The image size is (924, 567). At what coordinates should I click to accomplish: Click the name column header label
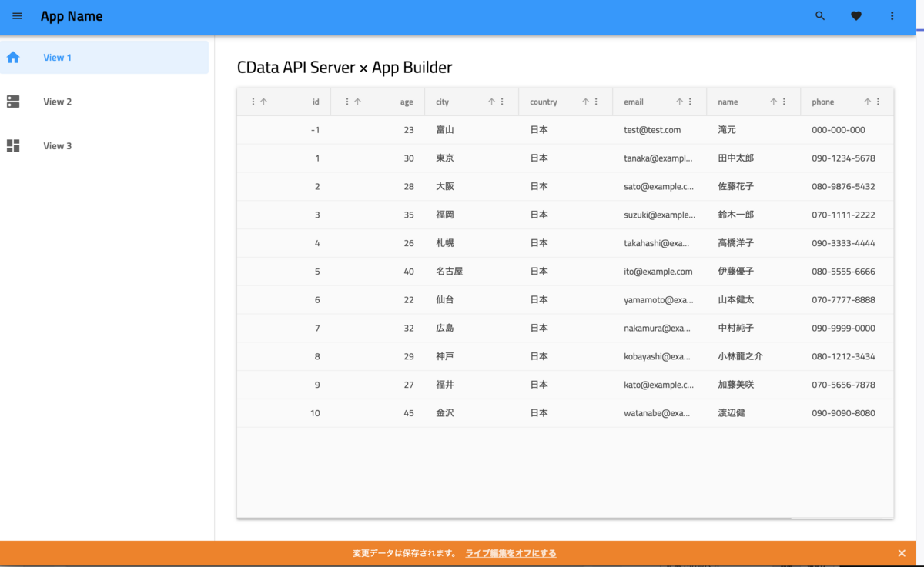point(728,102)
